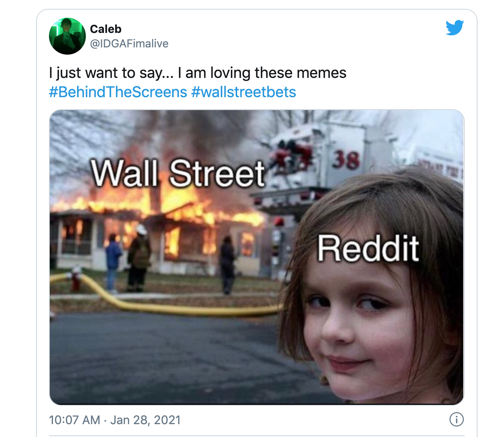This screenshot has height=437, width=504.
Task: Select the Jan 28, 2021 date
Action: (145, 420)
